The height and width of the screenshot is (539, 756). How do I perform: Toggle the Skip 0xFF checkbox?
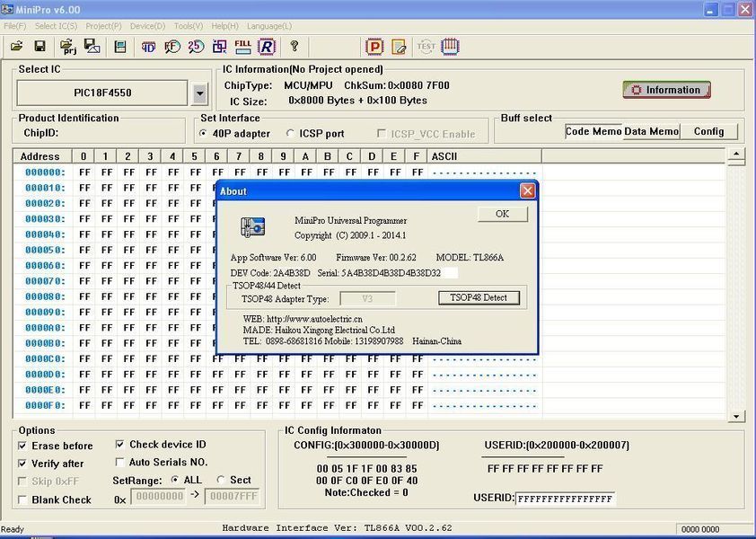click(x=22, y=482)
